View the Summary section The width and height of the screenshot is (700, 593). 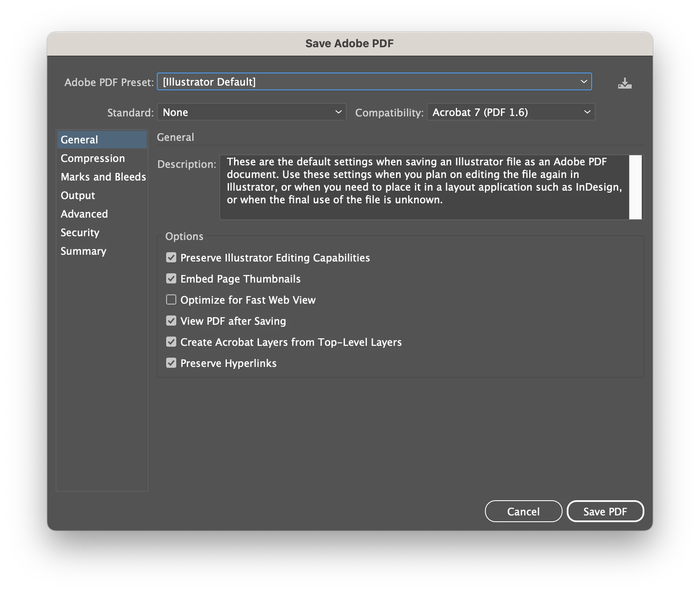(102, 251)
